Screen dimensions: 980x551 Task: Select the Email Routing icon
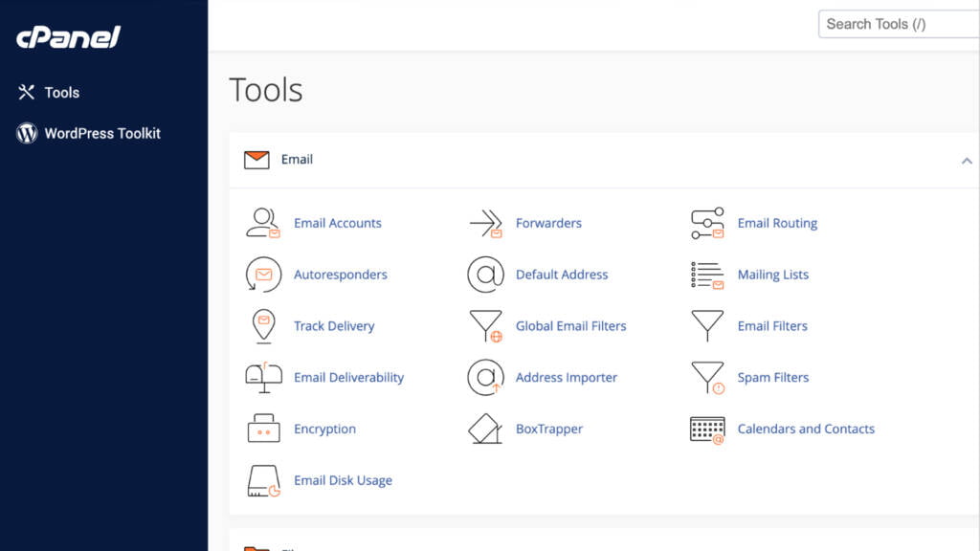tap(707, 223)
